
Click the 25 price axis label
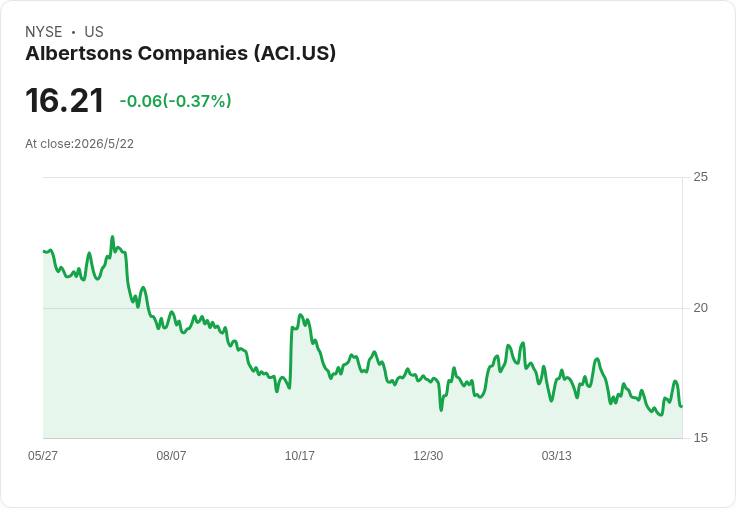700,177
